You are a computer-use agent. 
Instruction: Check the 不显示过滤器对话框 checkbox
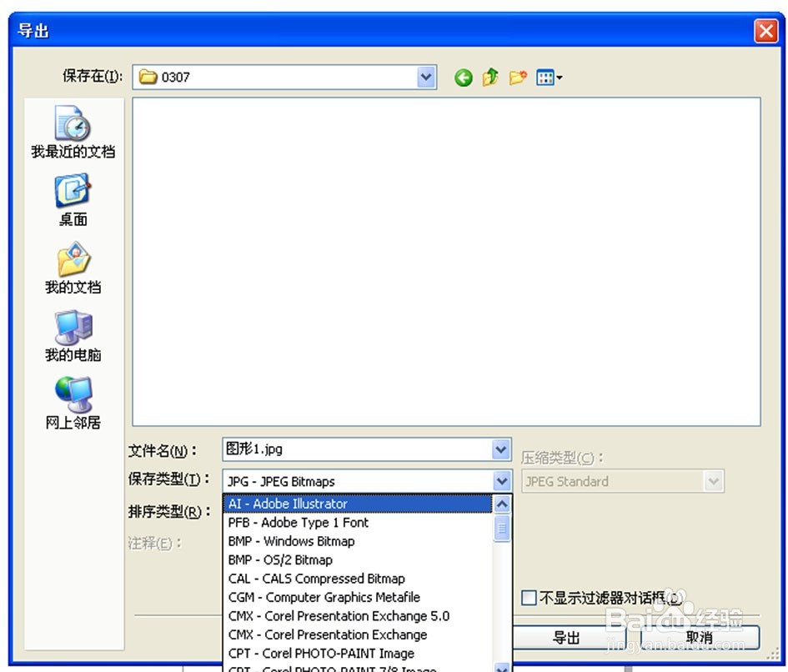pos(529,598)
